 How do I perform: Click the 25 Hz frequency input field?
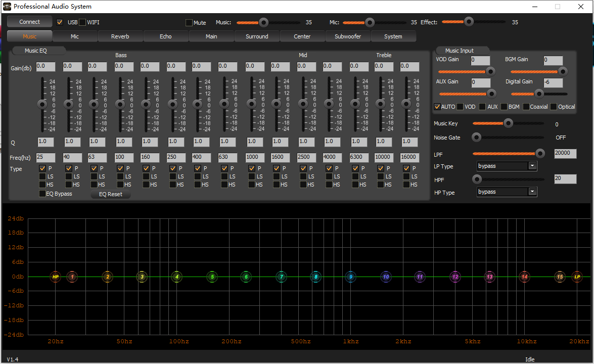(x=45, y=157)
